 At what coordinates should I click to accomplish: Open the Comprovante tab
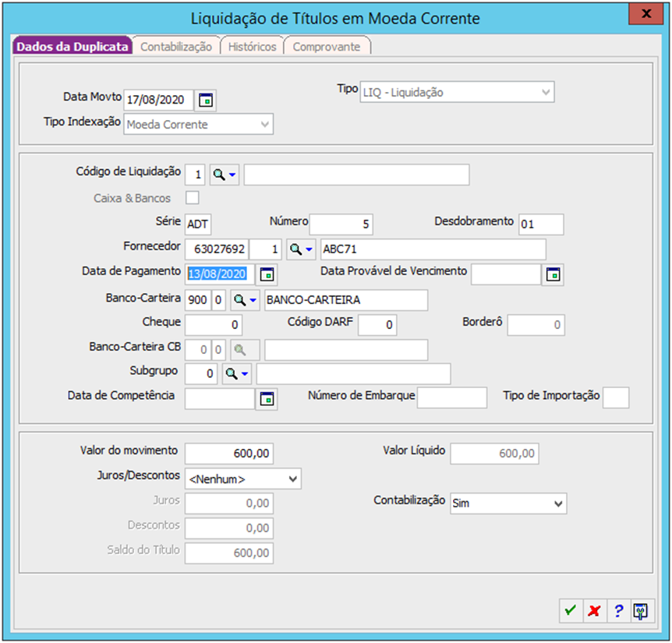(327, 46)
